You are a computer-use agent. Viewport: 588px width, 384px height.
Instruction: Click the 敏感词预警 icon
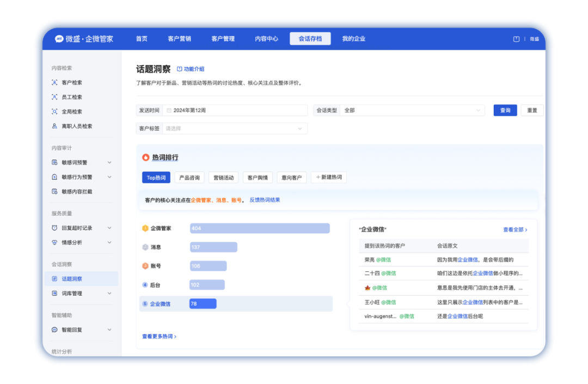pyautogui.click(x=55, y=162)
